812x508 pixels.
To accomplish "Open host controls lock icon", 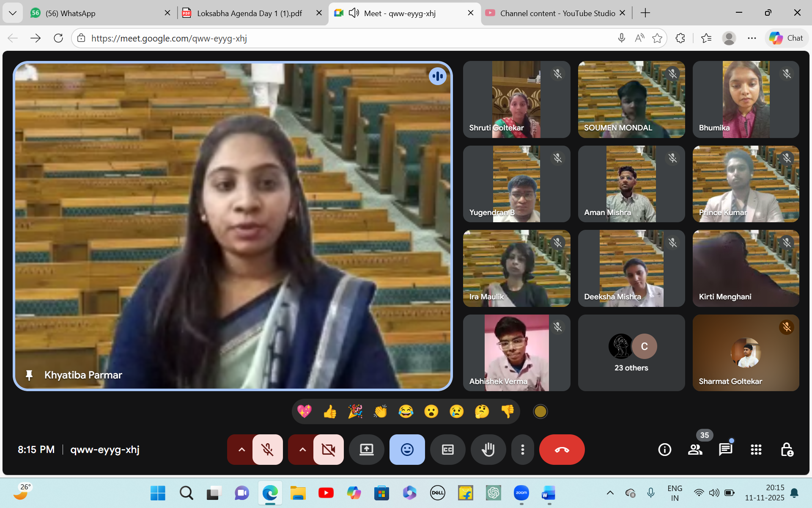I will point(787,450).
